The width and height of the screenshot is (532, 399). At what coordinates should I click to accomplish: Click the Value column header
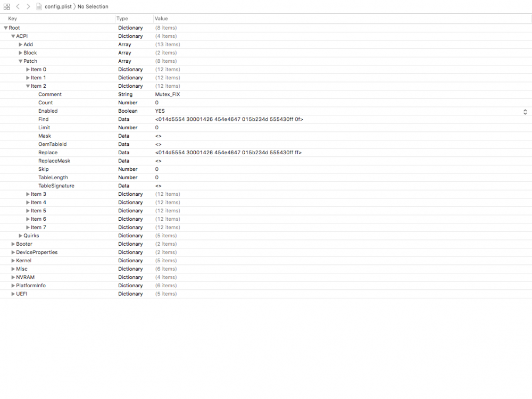161,19
